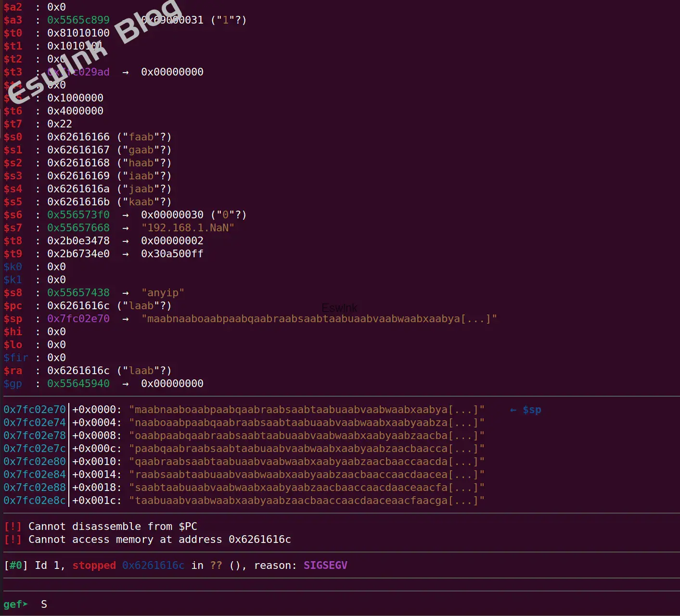Click stack address 0x7fc02e70 in the stack dump
680x616 pixels.
(35, 410)
